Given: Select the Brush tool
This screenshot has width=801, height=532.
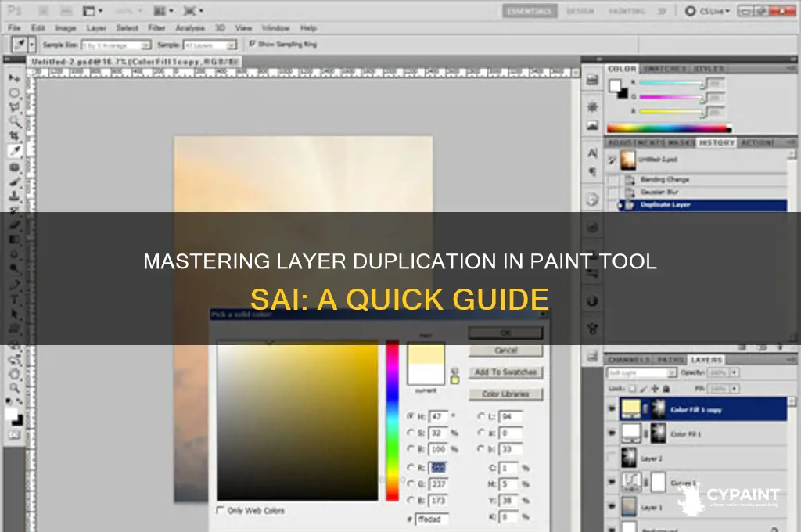Looking at the screenshot, I should (14, 182).
